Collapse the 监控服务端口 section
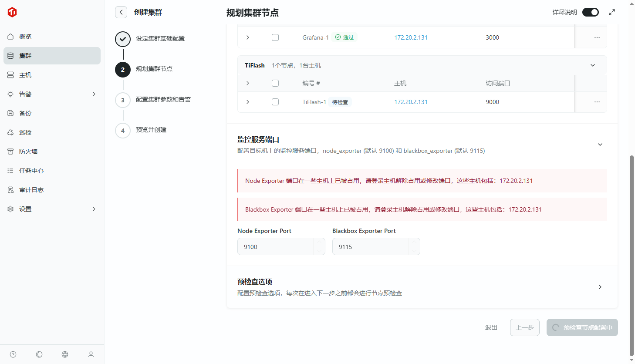Viewport: 635px width, 364px height. 600,145
